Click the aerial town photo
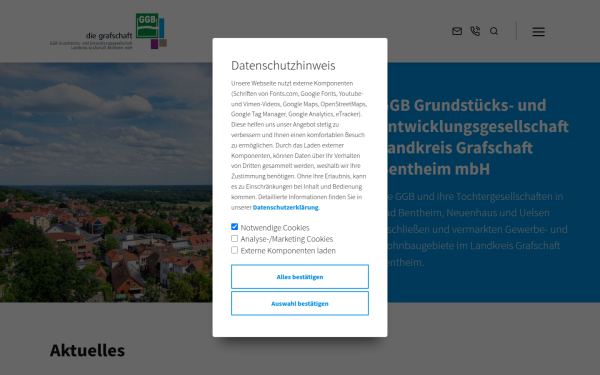Image resolution: width=600 pixels, height=375 pixels. click(x=106, y=182)
